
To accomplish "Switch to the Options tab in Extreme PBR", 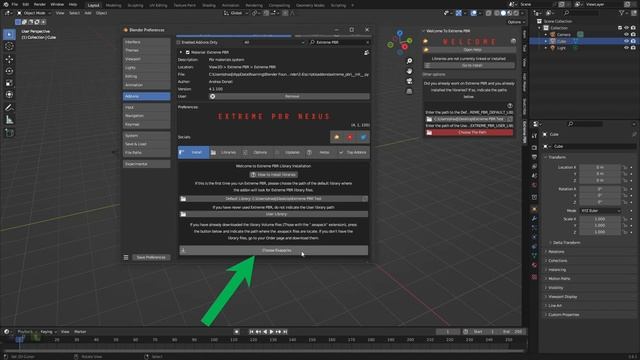I will (257, 152).
